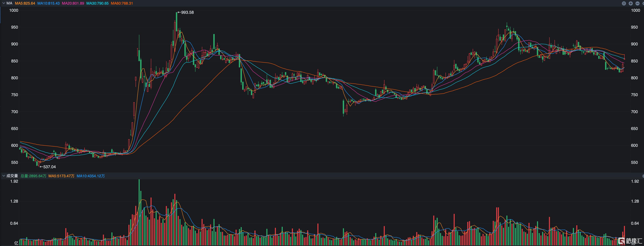
Task: Open volume panel settings gear icon
Action: coord(643,176)
